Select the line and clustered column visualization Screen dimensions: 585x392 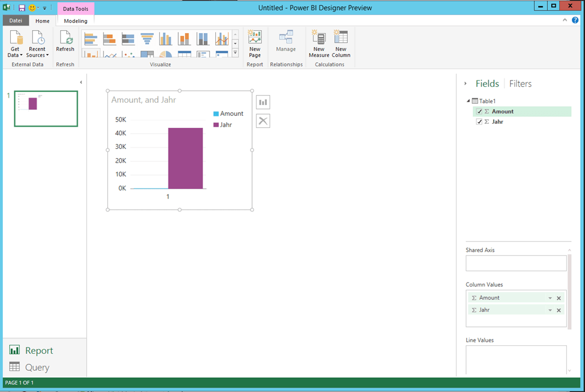pyautogui.click(x=222, y=39)
